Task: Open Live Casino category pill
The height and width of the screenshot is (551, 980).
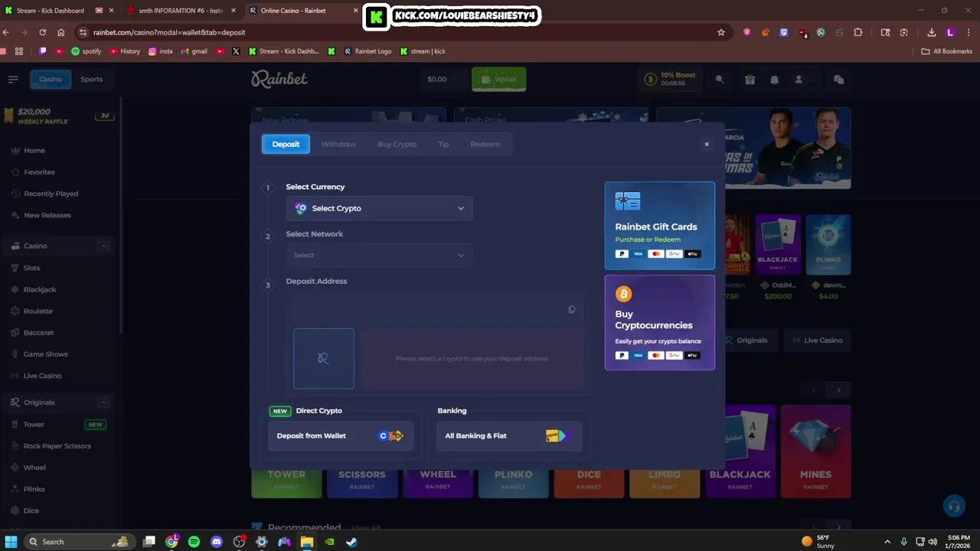Action: (817, 341)
